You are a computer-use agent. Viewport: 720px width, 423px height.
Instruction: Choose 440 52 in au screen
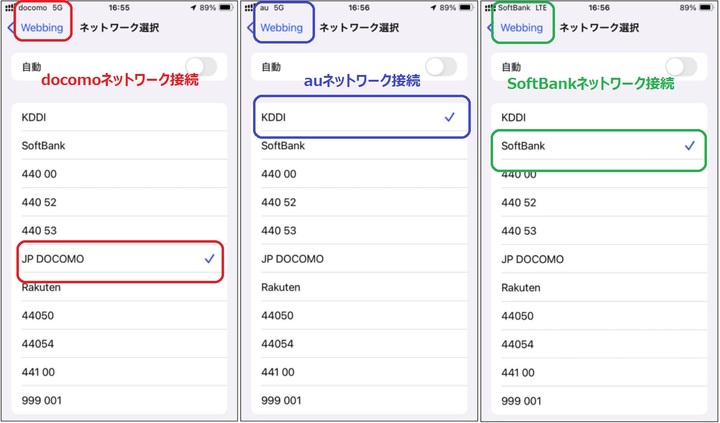tap(359, 202)
